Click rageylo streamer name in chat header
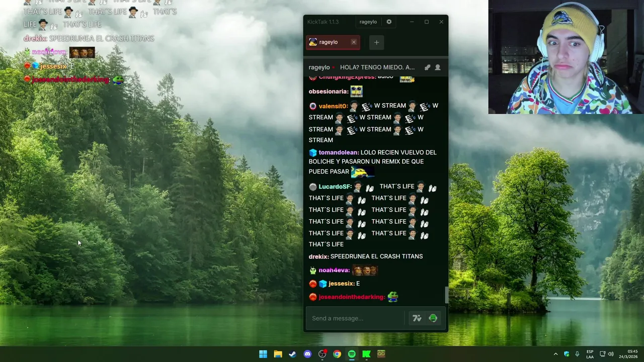Screen dimensions: 644x362 pos(319,67)
